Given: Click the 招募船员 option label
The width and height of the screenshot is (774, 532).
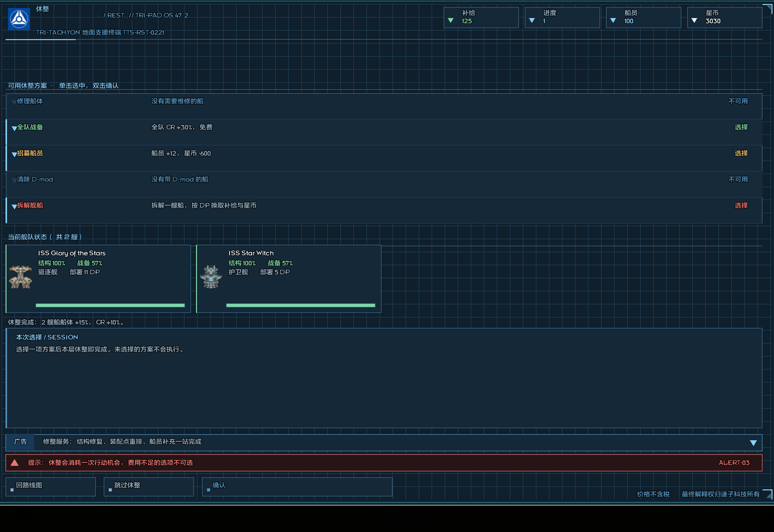Looking at the screenshot, I should pos(30,153).
